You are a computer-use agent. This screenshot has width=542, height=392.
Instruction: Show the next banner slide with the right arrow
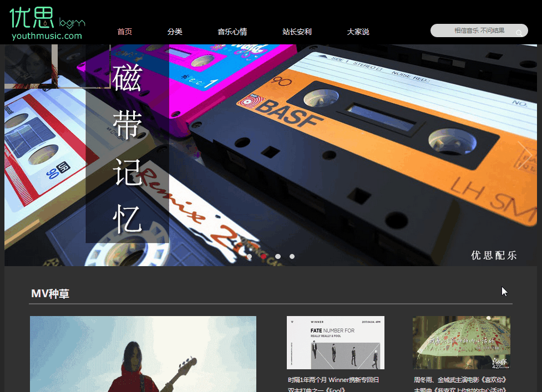coord(525,155)
